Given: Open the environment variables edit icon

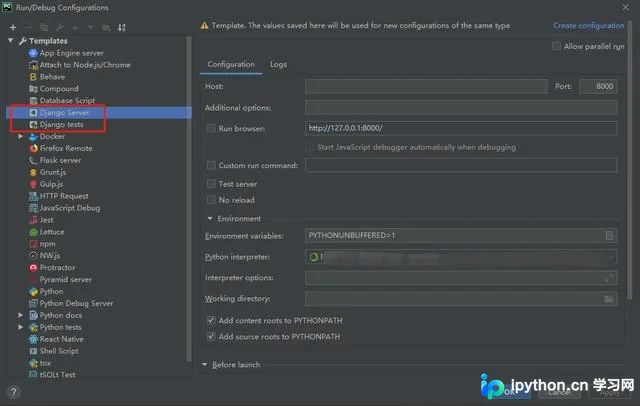Looking at the screenshot, I should [609, 235].
